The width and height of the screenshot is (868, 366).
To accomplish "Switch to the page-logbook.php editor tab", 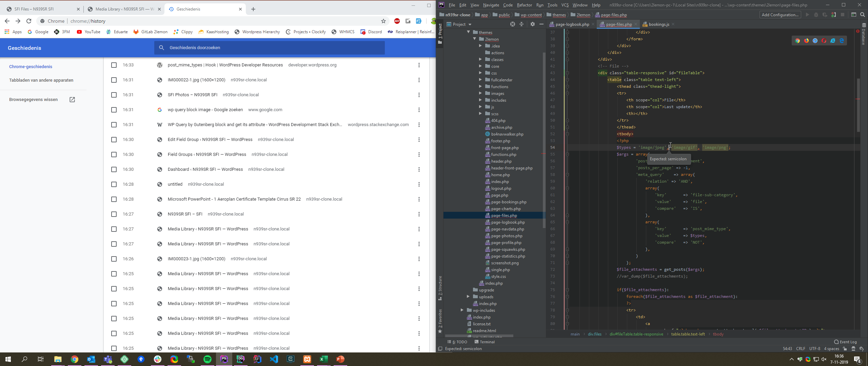I will 572,24.
